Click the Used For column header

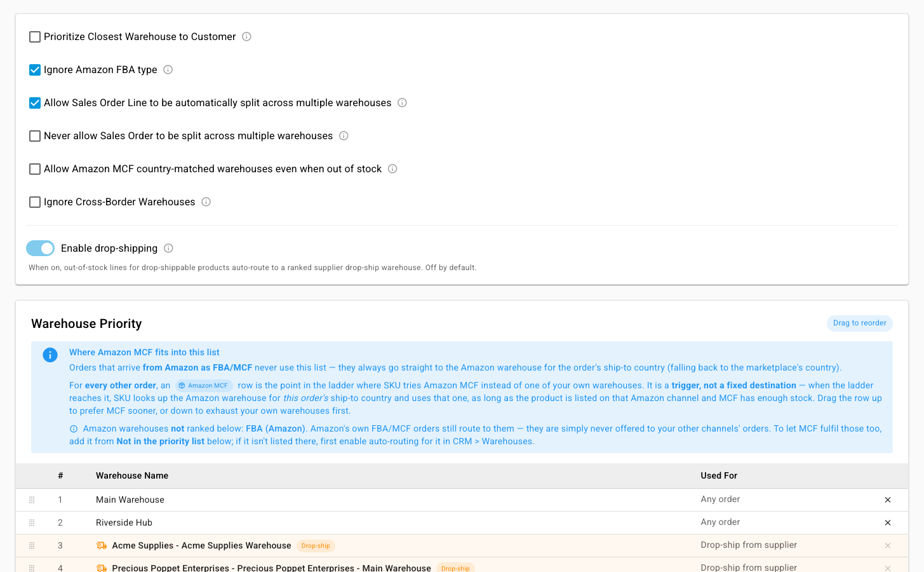[719, 475]
